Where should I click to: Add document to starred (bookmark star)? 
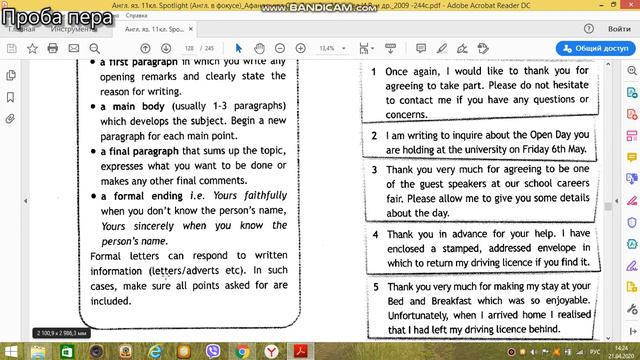(x=32, y=49)
